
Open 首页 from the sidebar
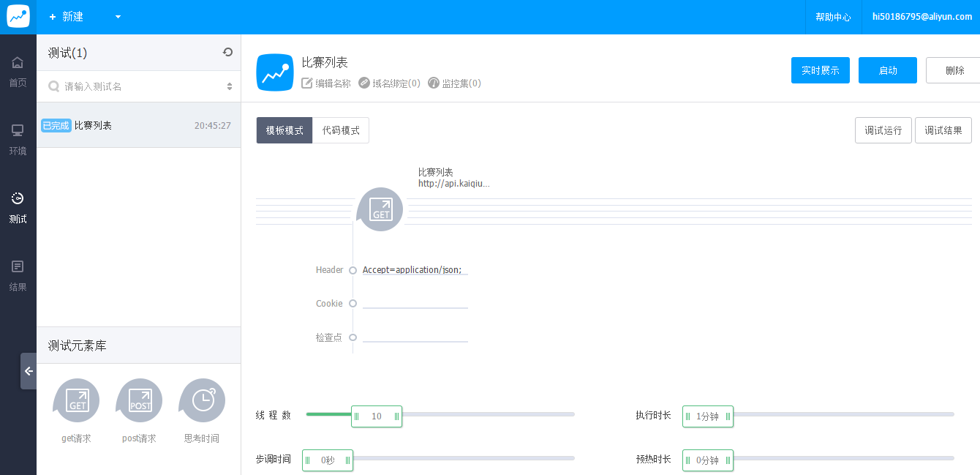coord(18,72)
